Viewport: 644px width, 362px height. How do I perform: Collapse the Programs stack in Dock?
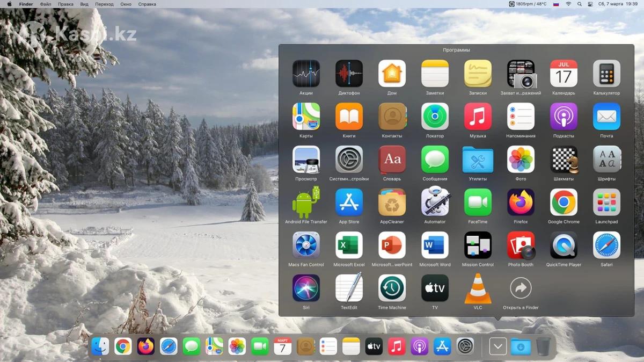click(x=497, y=346)
